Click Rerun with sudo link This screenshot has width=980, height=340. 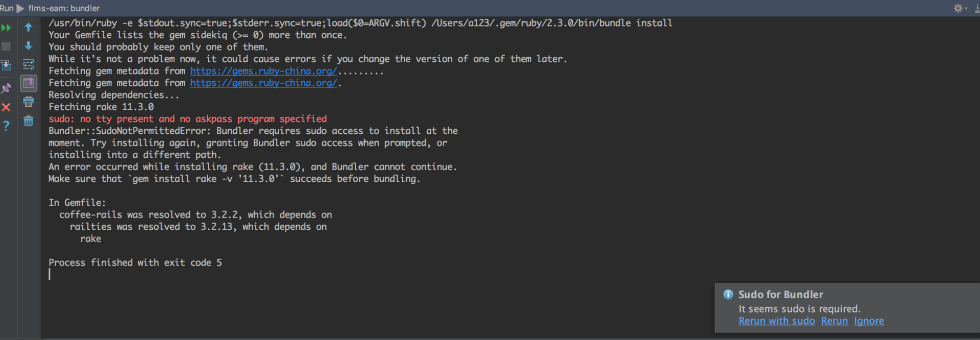(x=776, y=321)
